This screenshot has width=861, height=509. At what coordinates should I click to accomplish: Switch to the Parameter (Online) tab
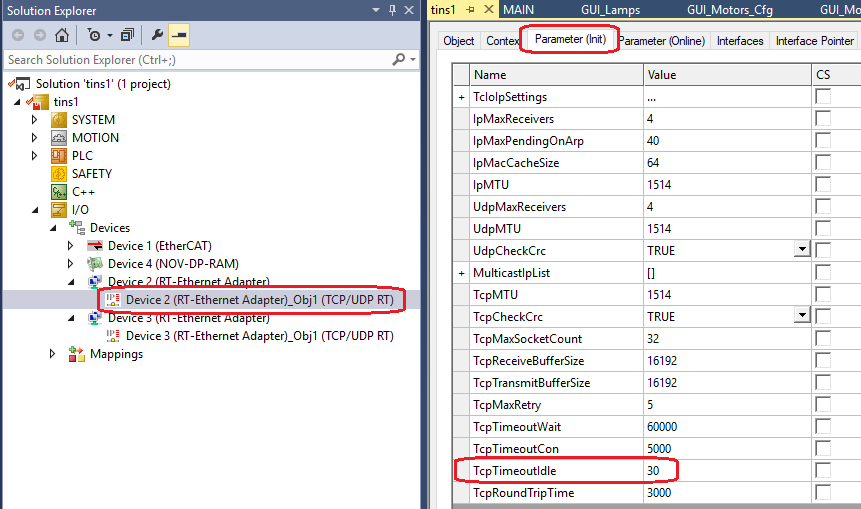pos(662,41)
